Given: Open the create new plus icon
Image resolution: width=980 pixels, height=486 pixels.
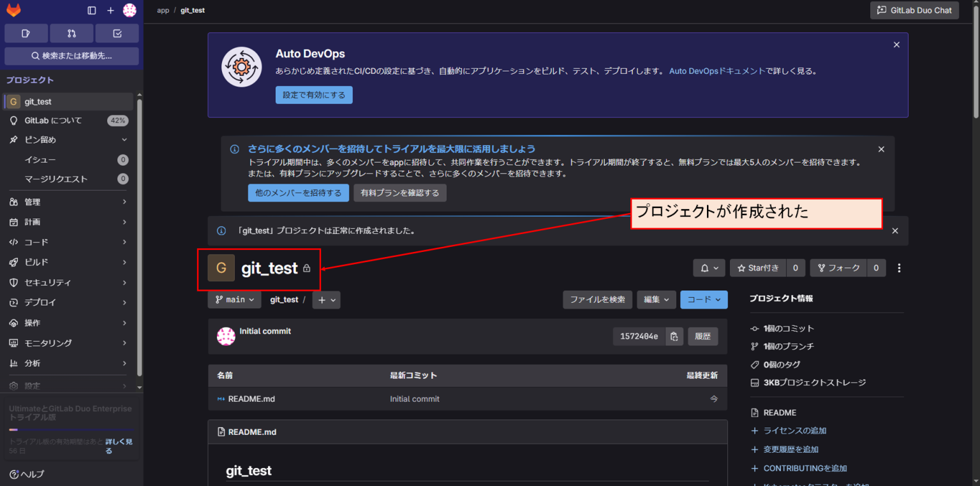Looking at the screenshot, I should (x=111, y=10).
